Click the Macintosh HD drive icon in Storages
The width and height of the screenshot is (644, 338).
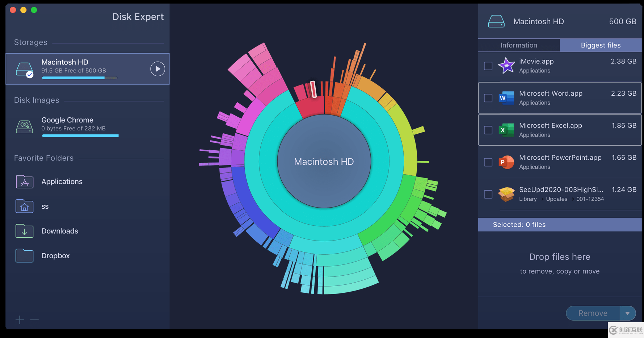25,69
